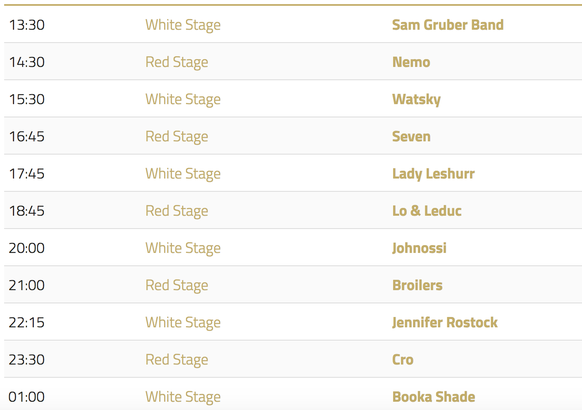Open the Broilers artist page
Image resolution: width=582 pixels, height=410 pixels.
point(417,285)
